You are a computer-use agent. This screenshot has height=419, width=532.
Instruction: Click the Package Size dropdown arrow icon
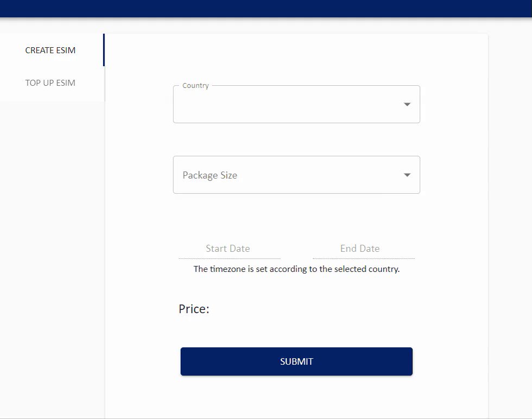407,175
